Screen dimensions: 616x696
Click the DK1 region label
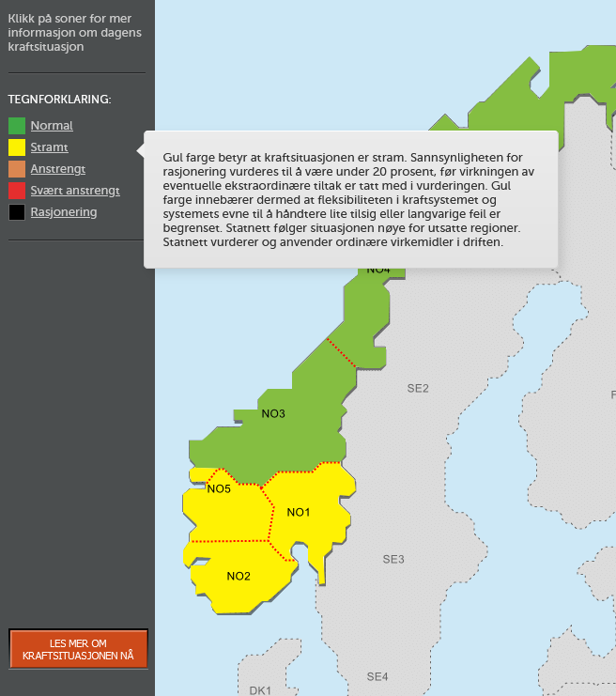260,690
